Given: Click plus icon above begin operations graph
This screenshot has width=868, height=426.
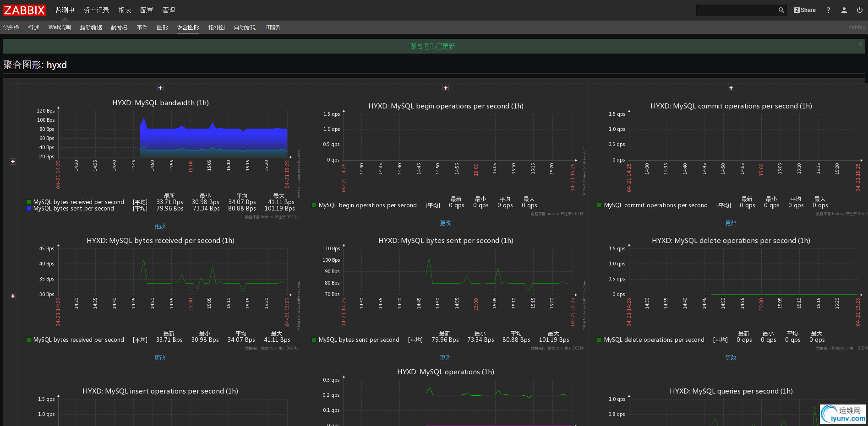Looking at the screenshot, I should coord(446,88).
